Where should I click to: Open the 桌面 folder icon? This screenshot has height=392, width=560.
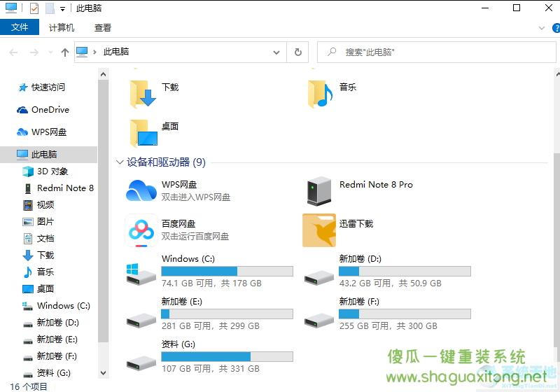143,133
